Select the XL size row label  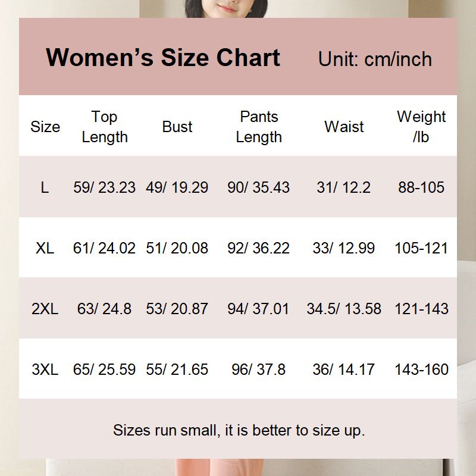click(45, 248)
